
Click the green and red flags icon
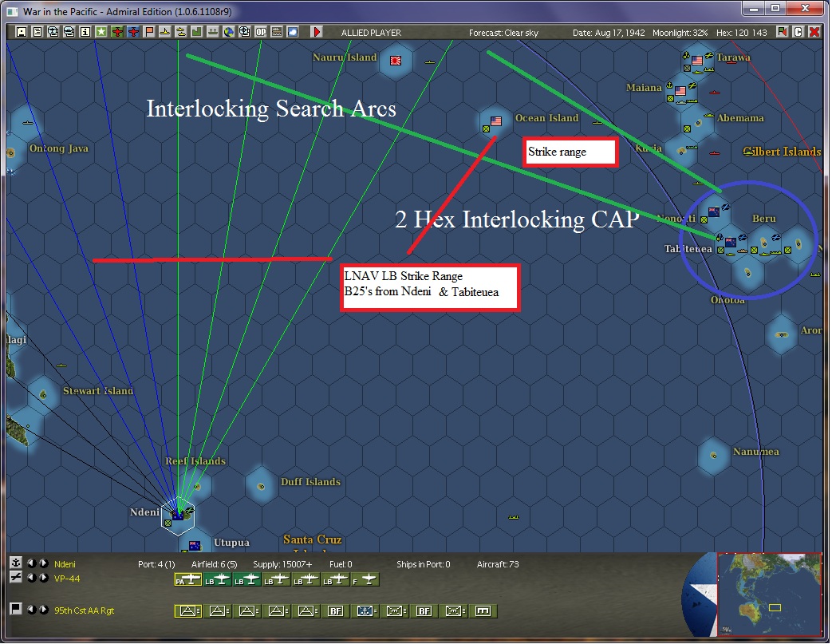782,32
